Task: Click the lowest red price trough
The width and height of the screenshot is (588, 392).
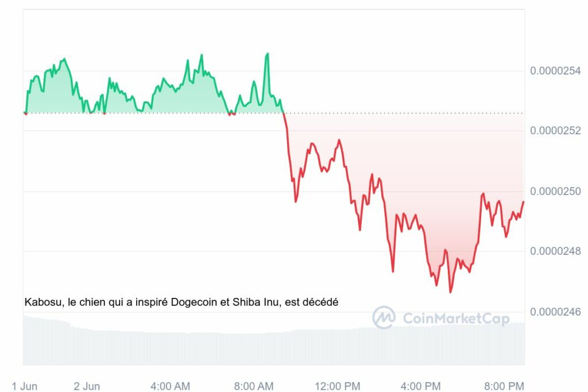Action: click(x=450, y=292)
